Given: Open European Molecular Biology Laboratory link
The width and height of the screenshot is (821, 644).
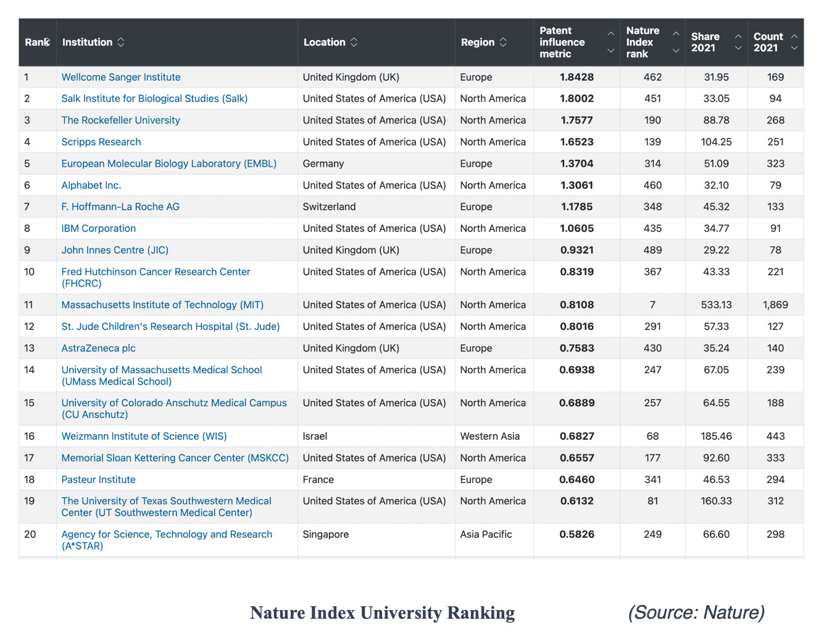Looking at the screenshot, I should click(x=169, y=163).
